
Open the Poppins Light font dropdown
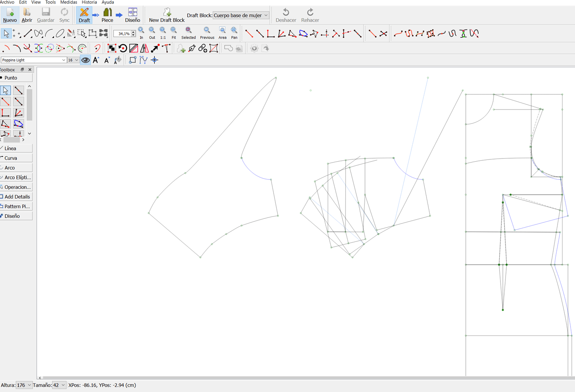point(33,60)
